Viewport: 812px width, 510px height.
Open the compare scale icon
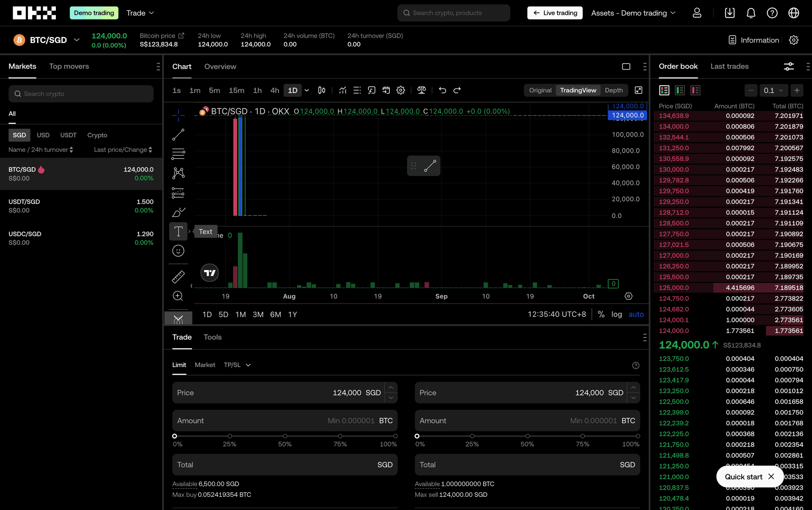422,90
